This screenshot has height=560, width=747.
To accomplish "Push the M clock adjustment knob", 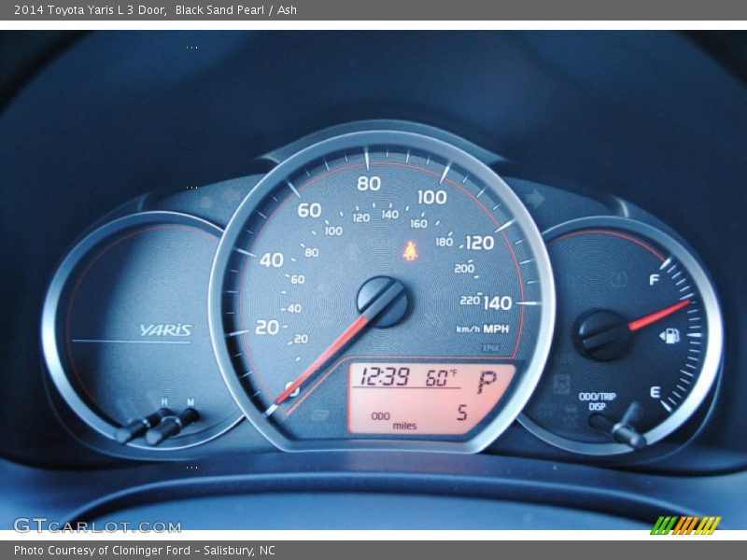I will click(x=173, y=426).
